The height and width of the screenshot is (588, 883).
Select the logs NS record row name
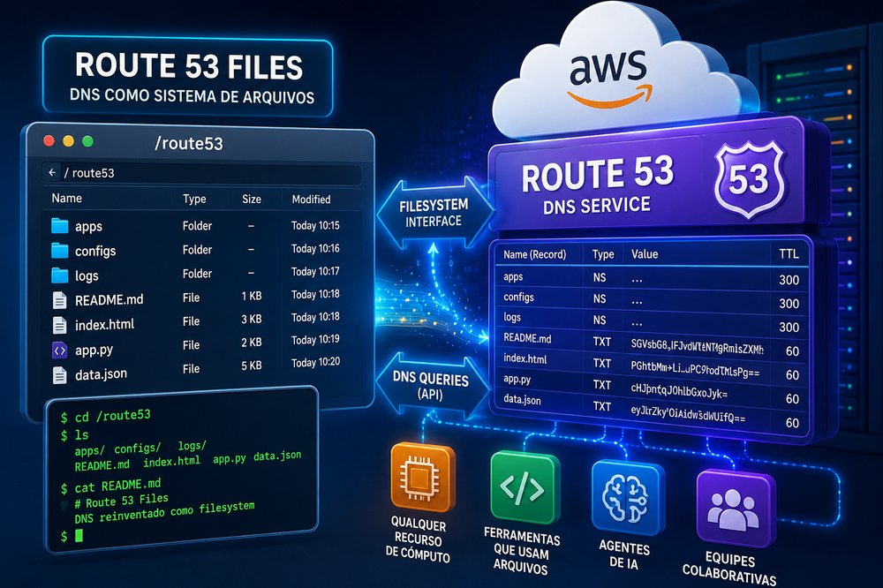[512, 317]
